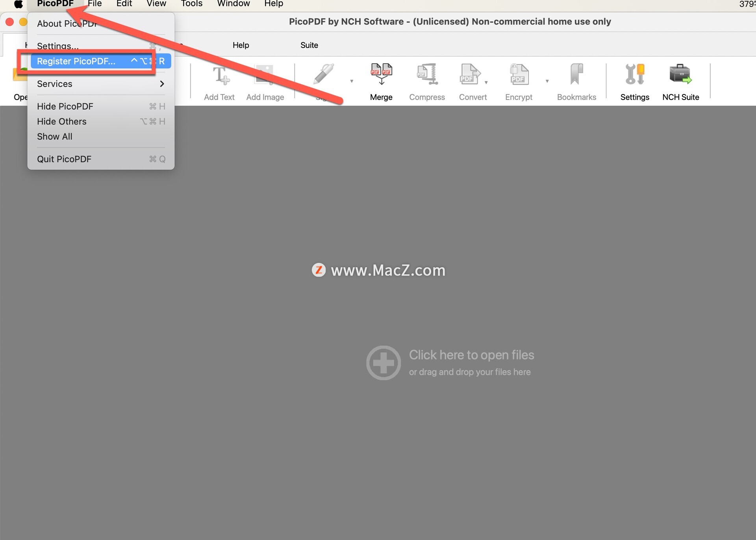
Task: Open Settings wrench toolbar icon
Action: [634, 75]
